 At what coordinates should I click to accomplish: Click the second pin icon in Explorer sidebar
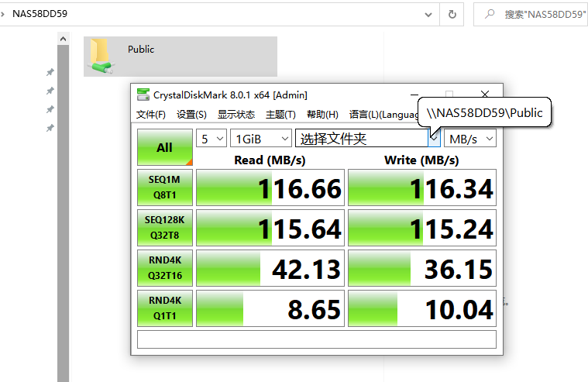(50, 91)
